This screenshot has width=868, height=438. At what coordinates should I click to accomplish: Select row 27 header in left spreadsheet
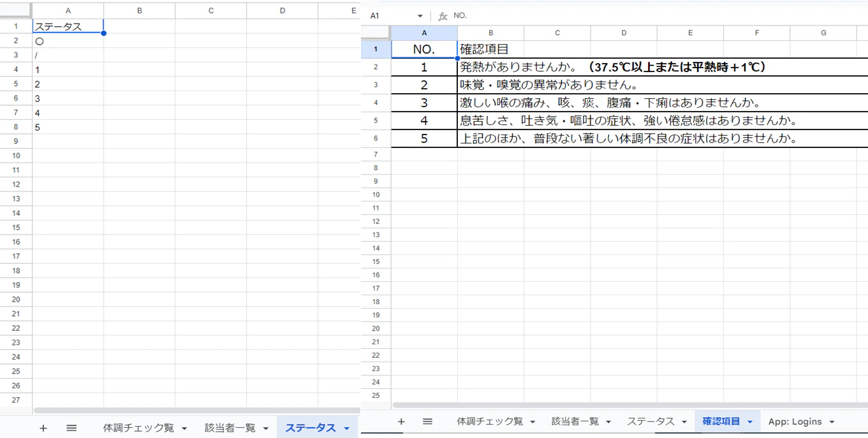click(16, 400)
